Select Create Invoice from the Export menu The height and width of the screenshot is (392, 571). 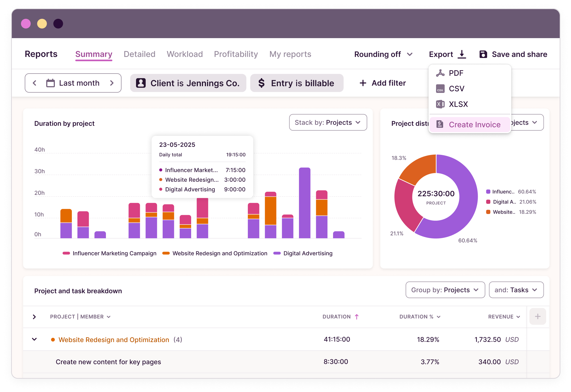474,124
